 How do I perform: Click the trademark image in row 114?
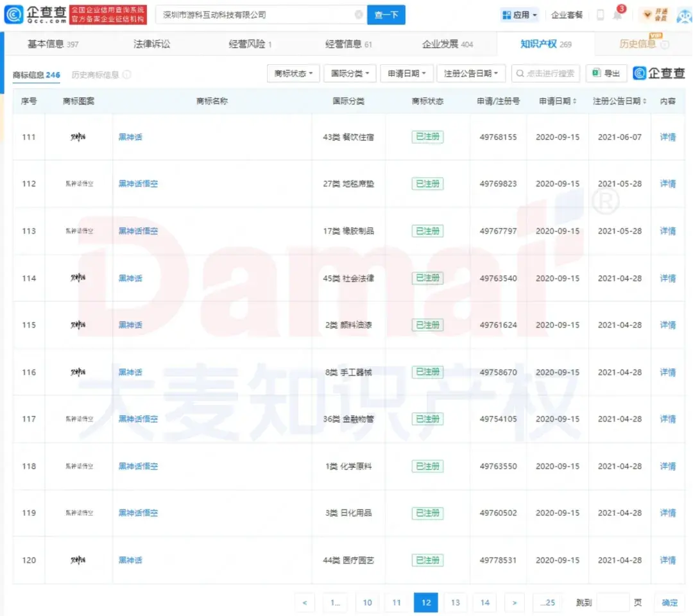tap(78, 278)
